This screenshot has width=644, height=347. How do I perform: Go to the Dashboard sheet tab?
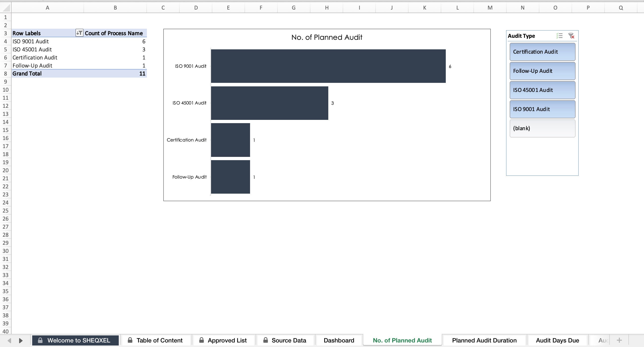tap(339, 340)
